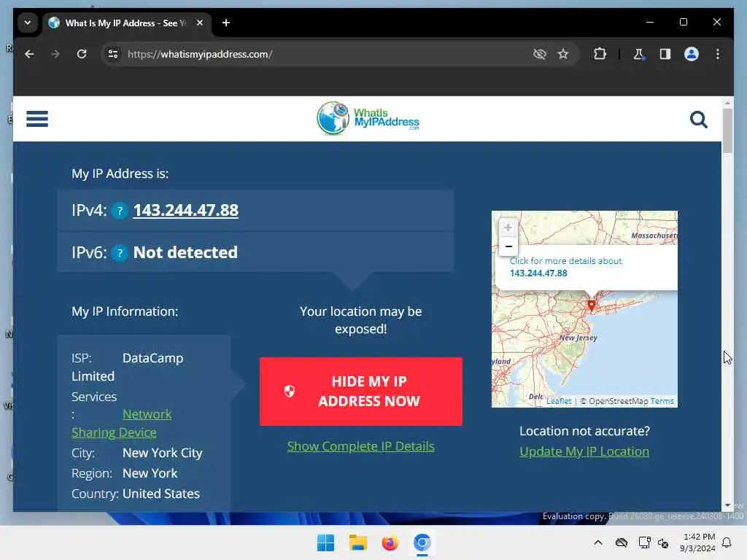Bookmark this page with the star icon
747x560 pixels.
[x=563, y=54]
